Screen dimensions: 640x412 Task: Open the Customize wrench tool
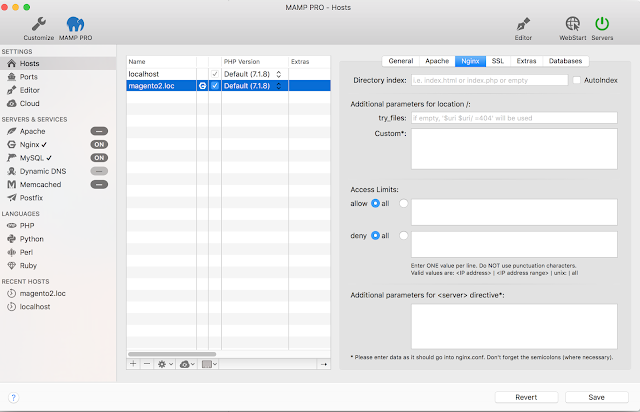point(39,24)
